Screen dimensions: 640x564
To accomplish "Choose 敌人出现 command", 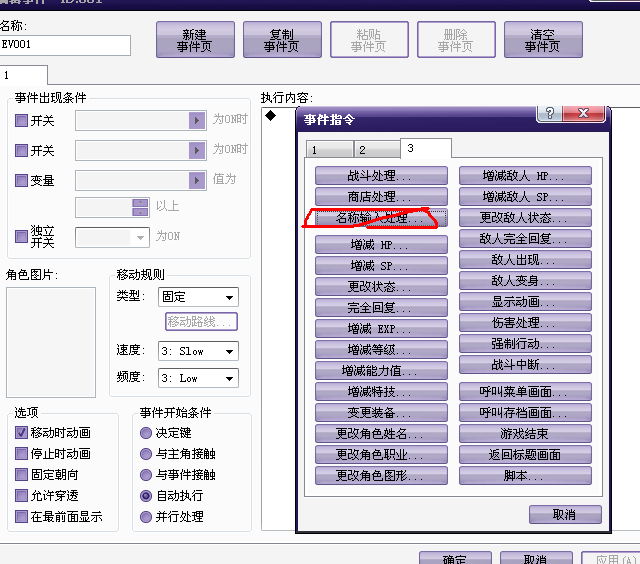I will 525,260.
